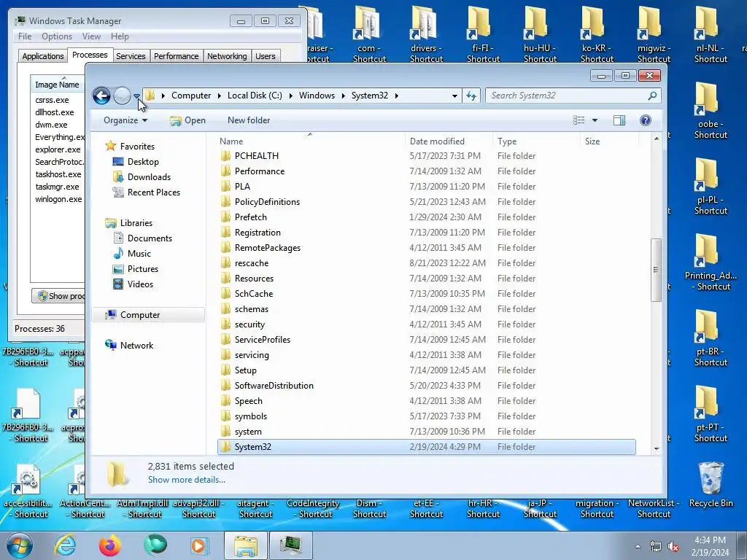Image resolution: width=747 pixels, height=560 pixels.
Task: Select Favorites in the navigation pane
Action: [137, 146]
